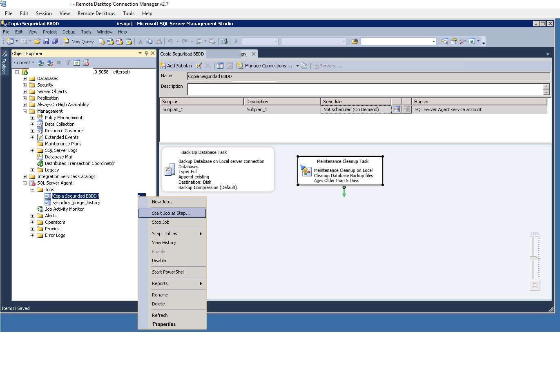This screenshot has width=560, height=392.
Task: Pin the Object Explorer panel with pushpin
Action: (146, 53)
